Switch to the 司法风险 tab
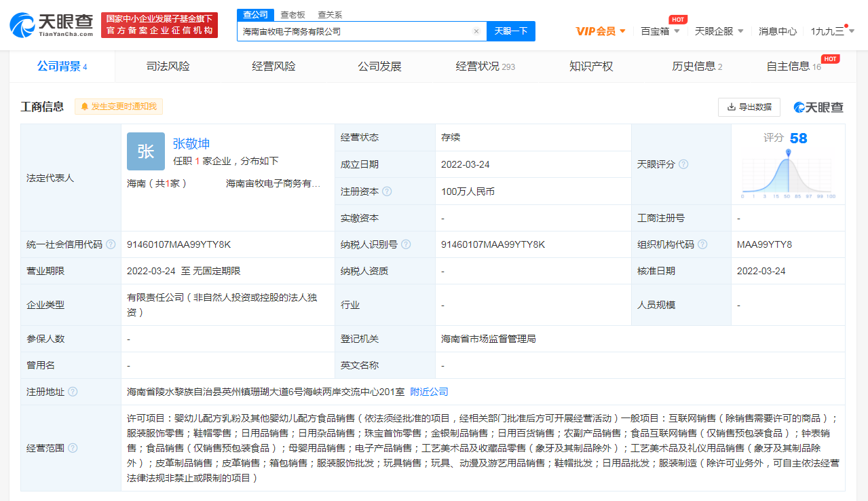This screenshot has width=868, height=501. [168, 66]
